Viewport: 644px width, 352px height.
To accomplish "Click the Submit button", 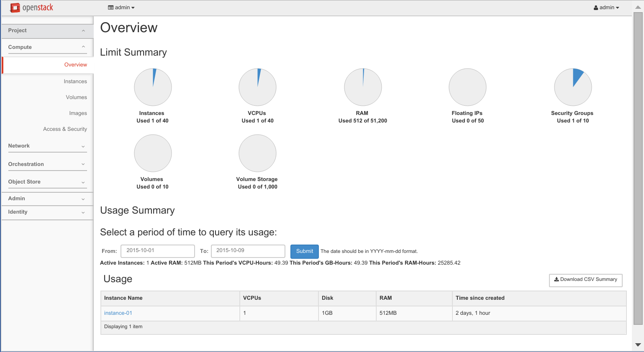I will 304,251.
